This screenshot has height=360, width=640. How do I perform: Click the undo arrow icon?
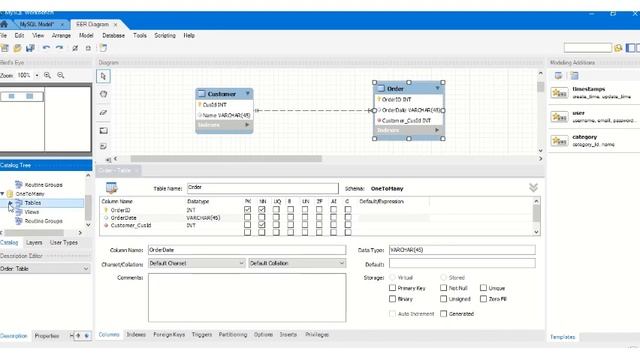tap(46, 48)
